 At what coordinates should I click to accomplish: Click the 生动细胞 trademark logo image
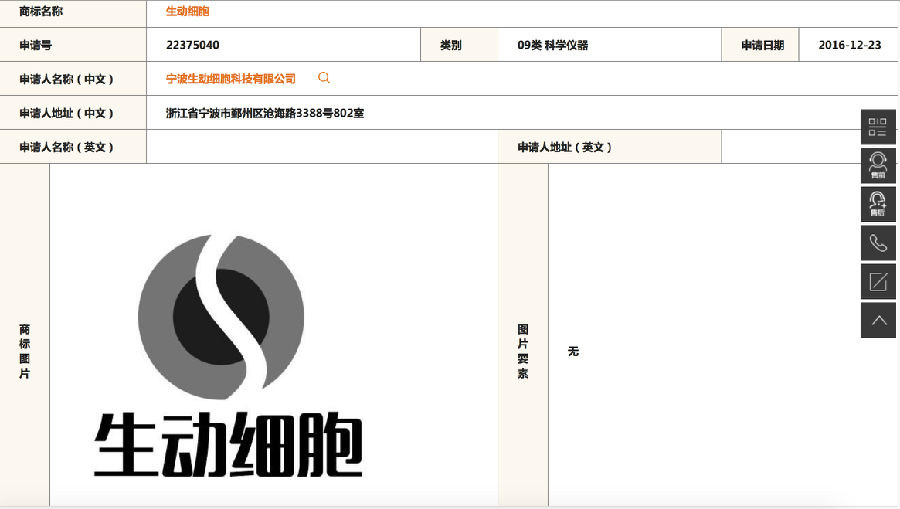[x=228, y=356]
